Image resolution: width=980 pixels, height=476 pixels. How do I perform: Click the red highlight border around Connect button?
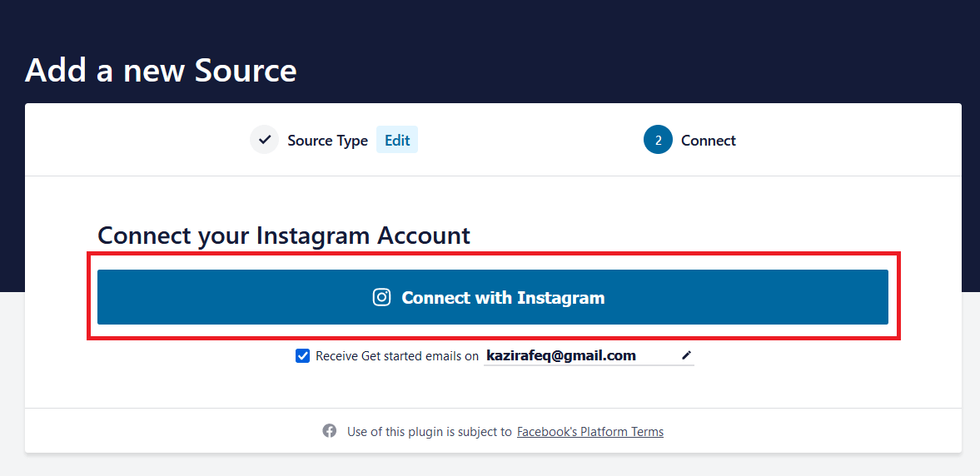tap(494, 255)
